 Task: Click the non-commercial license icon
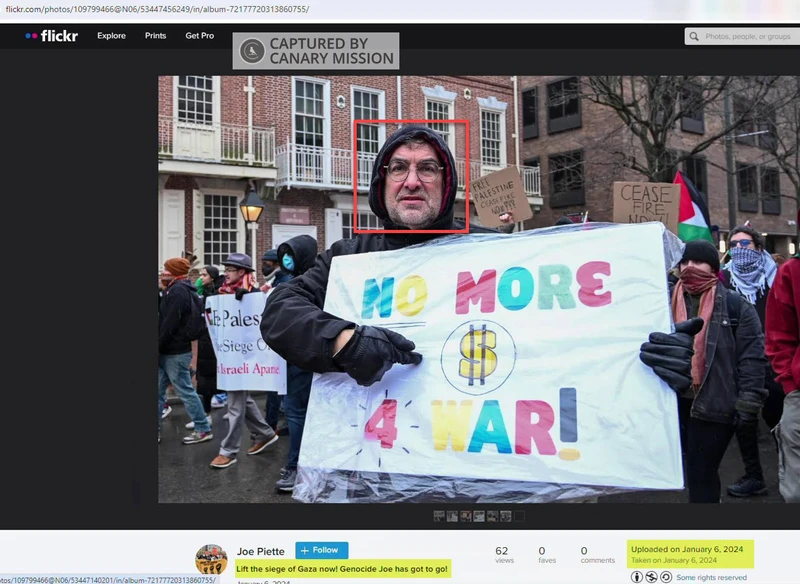tap(652, 577)
